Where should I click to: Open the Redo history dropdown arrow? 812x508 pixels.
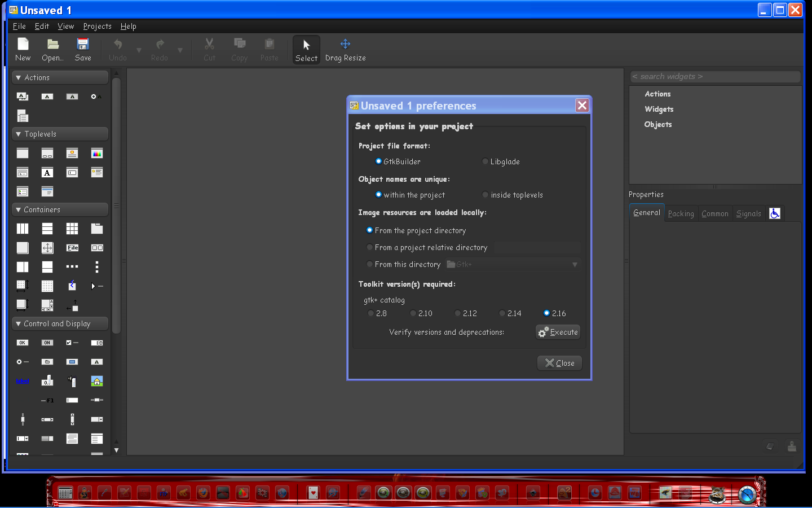(180, 50)
